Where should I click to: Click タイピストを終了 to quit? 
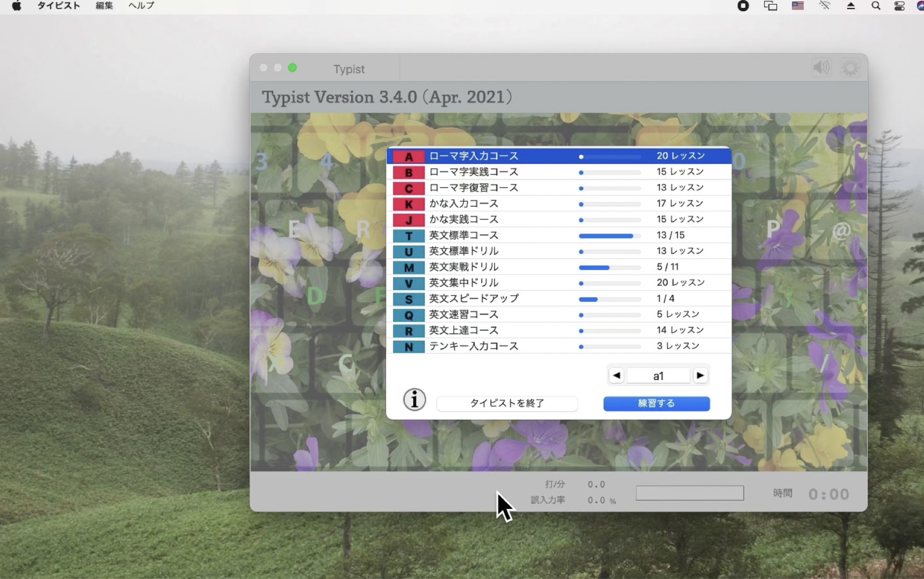coord(507,403)
